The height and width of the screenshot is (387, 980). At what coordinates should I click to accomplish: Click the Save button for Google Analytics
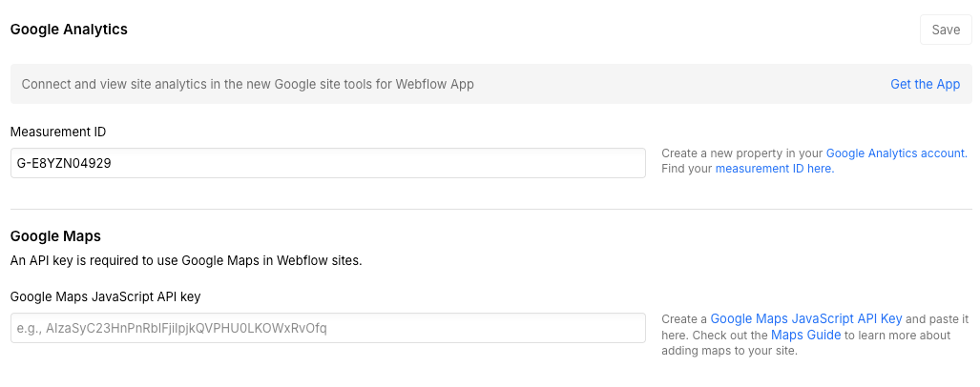(x=946, y=30)
